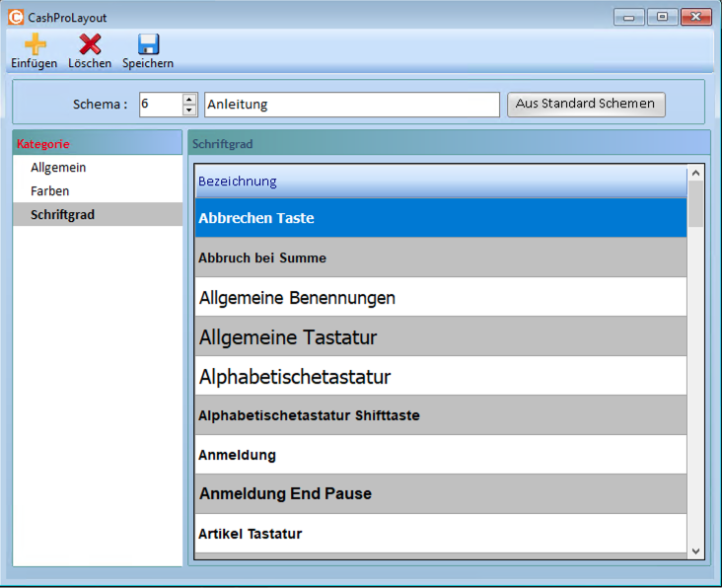
Task: Click the Anleitung schema name field
Action: [x=352, y=105]
